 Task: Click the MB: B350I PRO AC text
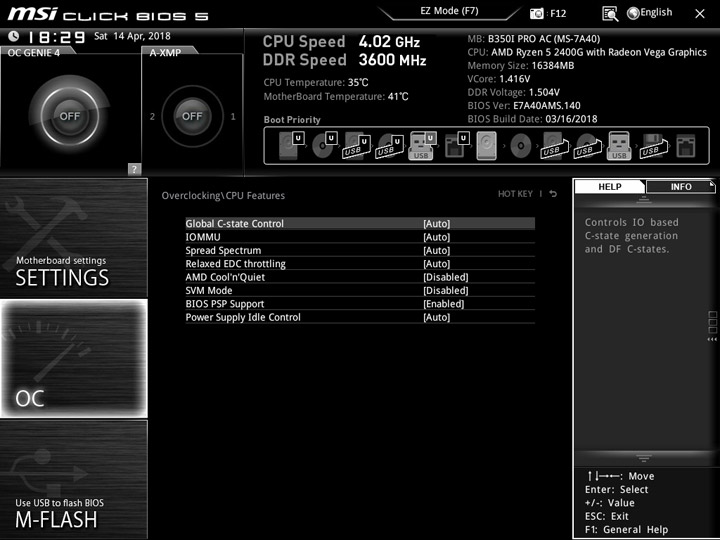(x=534, y=39)
